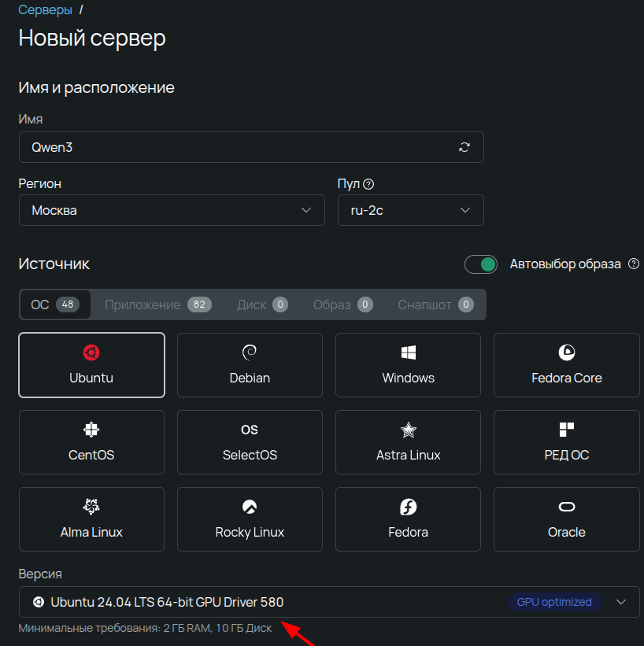The height and width of the screenshot is (646, 644).
Task: Pick the CentOS operating system
Action: pyautogui.click(x=91, y=441)
